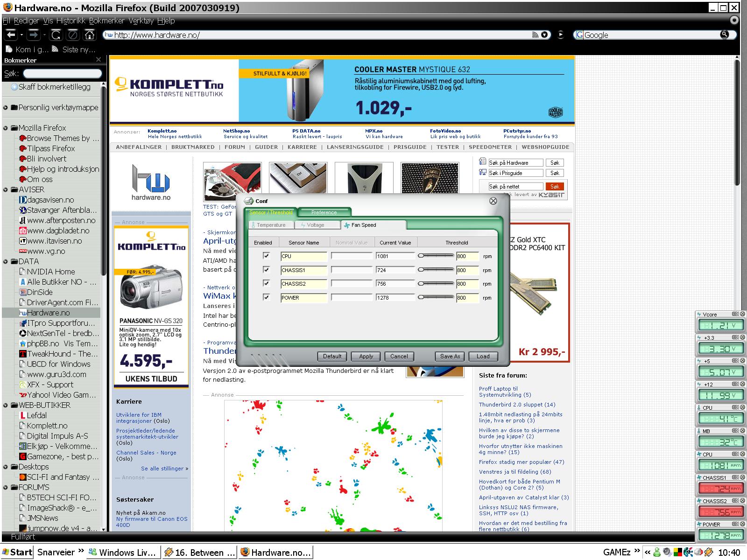Click the config icon on the Vcore gadget
This screenshot has width=747, height=560.
[735, 314]
